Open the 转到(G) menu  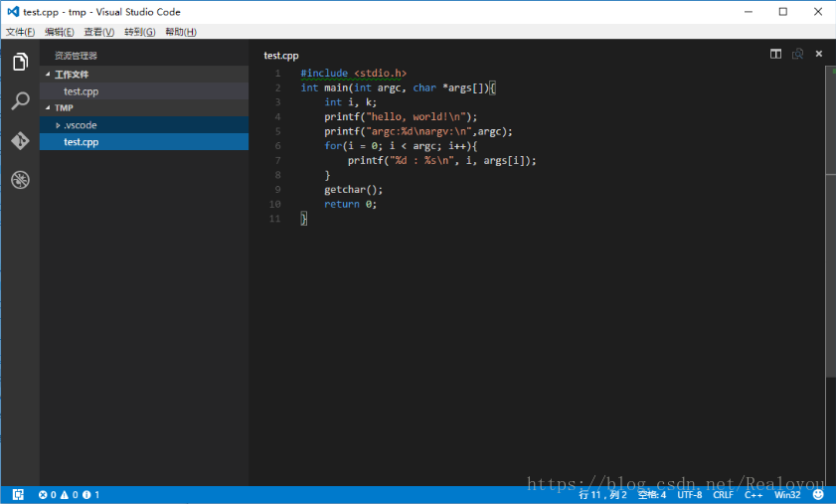point(140,32)
